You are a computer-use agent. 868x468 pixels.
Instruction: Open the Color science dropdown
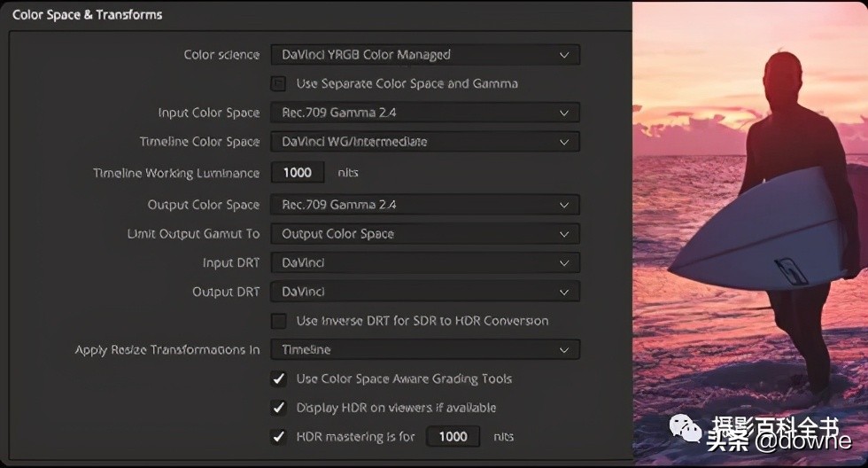[424, 55]
